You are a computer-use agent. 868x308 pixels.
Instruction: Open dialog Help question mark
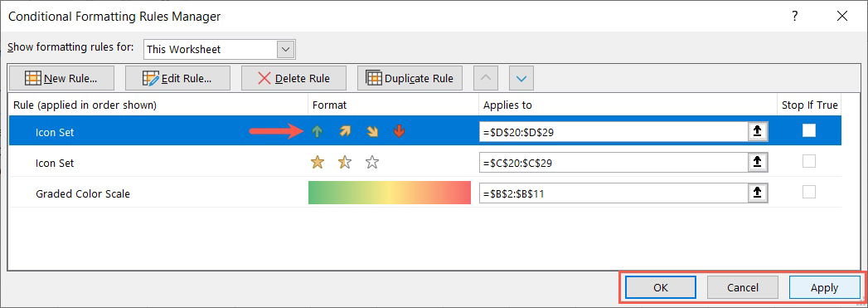click(x=795, y=16)
